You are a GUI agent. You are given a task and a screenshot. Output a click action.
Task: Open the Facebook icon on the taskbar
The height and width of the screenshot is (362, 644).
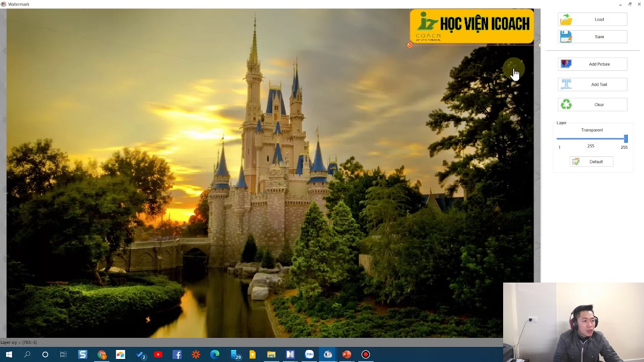[177, 354]
